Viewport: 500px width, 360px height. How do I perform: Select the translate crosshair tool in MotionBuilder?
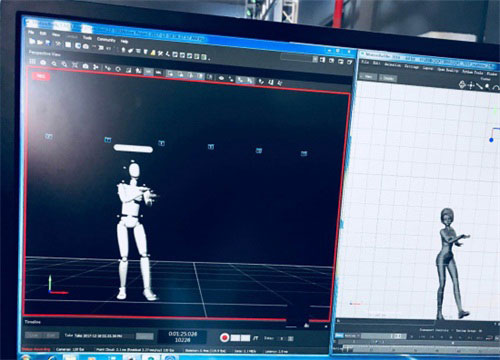(471, 85)
